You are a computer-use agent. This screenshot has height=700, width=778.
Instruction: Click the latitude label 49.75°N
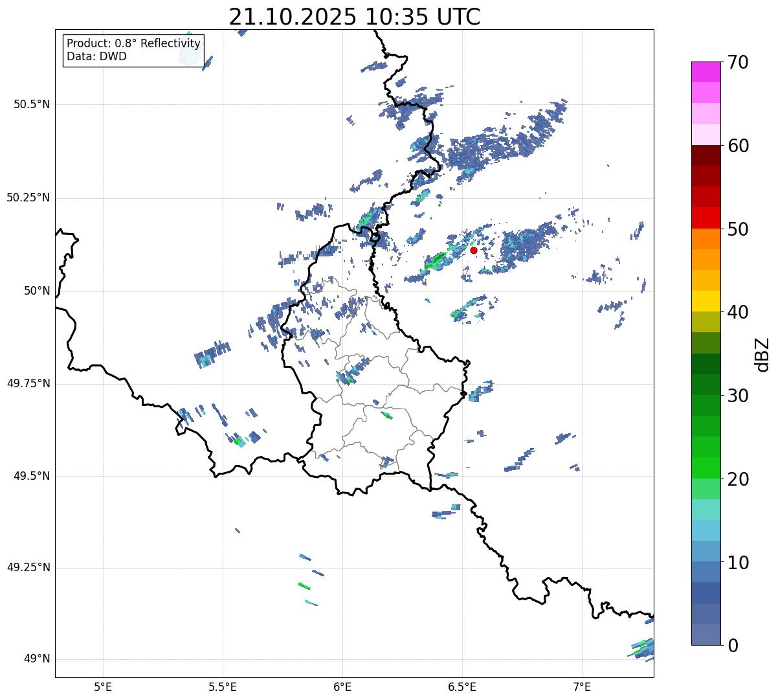28,383
